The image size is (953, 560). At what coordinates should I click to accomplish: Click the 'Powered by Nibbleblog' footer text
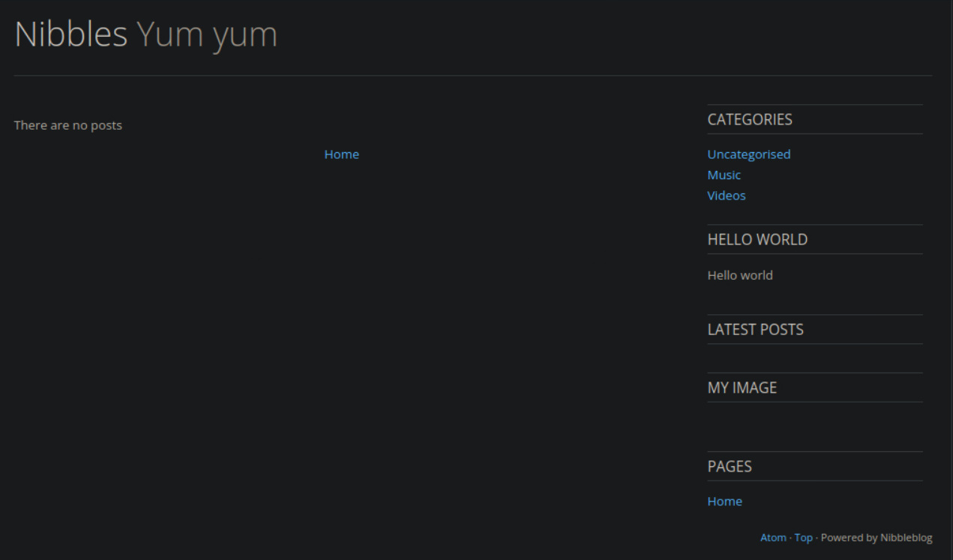[877, 538]
